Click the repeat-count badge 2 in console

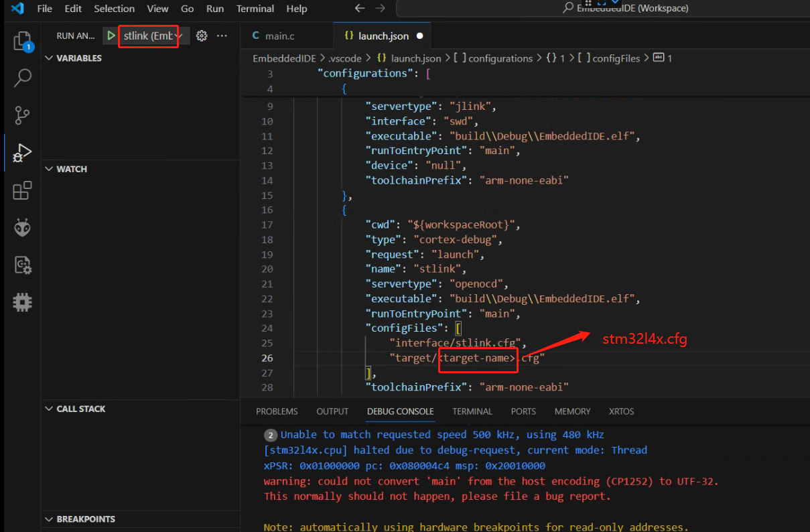point(271,435)
